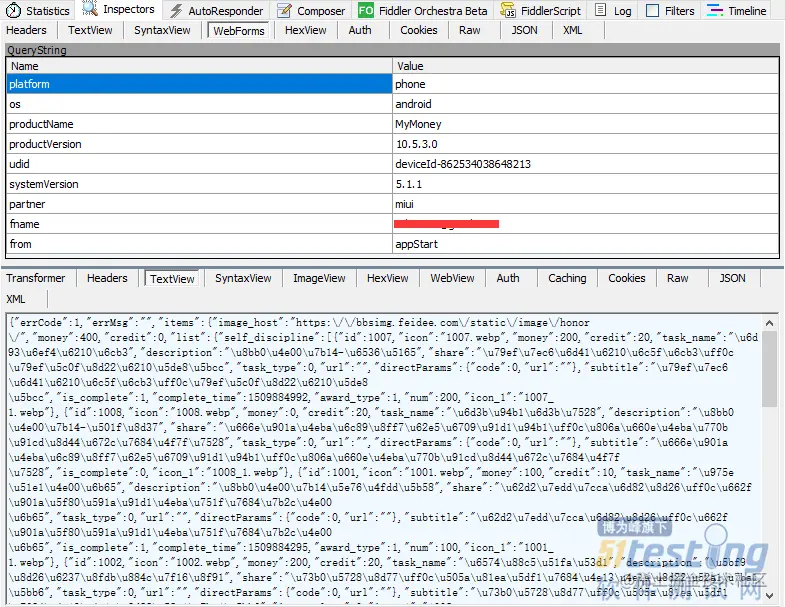Image resolution: width=785 pixels, height=607 pixels.
Task: Open the FiddlerScript tab
Action: pyautogui.click(x=542, y=11)
